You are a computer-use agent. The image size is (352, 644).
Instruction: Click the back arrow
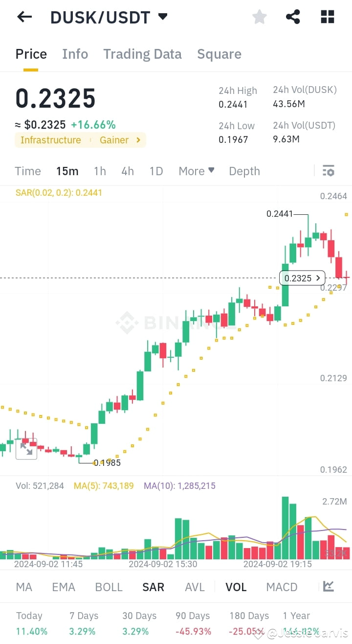coord(24,17)
